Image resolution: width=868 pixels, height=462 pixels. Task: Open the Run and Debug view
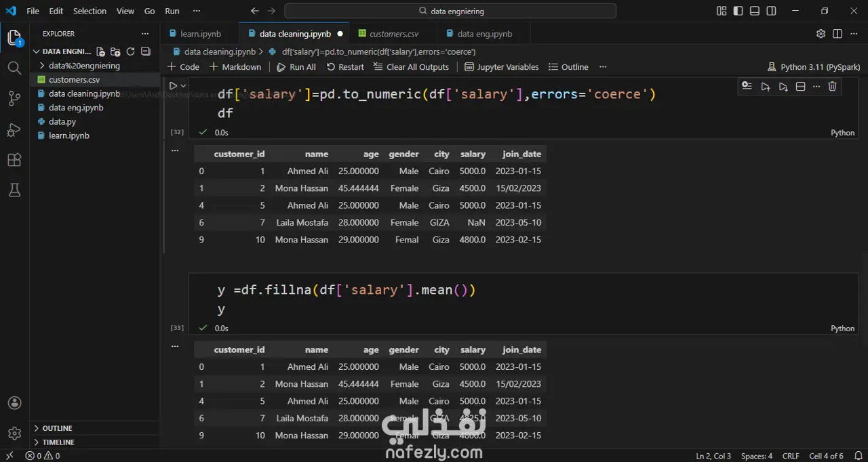[x=14, y=129]
